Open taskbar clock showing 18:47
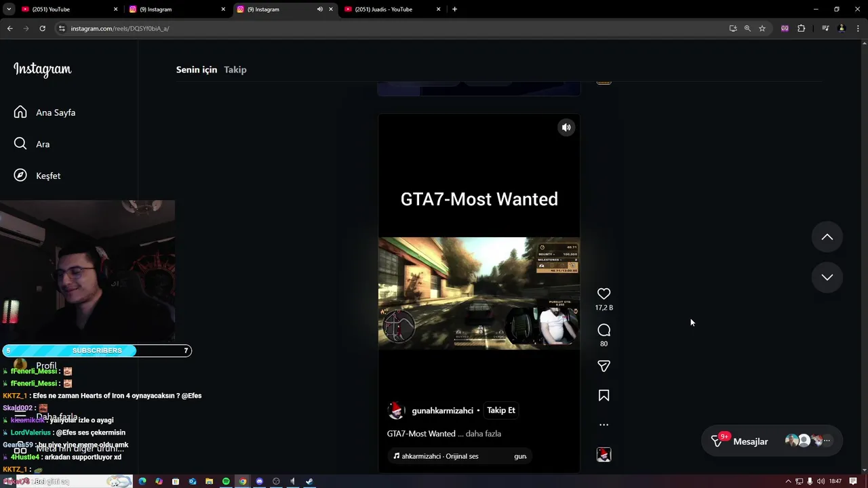This screenshot has height=488, width=868. tap(835, 481)
